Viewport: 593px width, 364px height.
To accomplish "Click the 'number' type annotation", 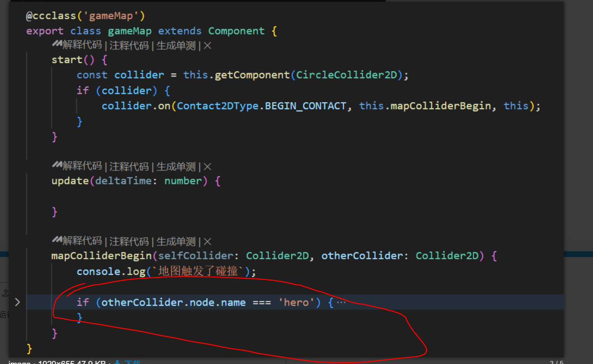I will coord(183,181).
